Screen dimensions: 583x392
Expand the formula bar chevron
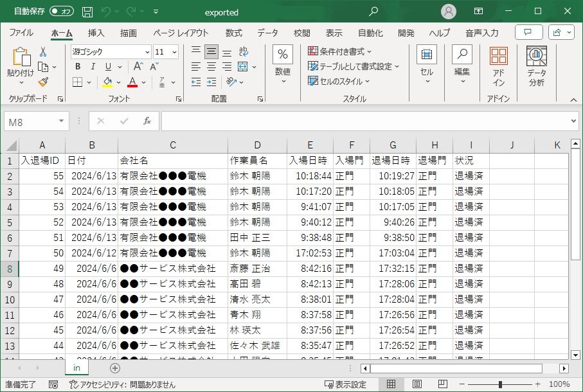pos(573,121)
